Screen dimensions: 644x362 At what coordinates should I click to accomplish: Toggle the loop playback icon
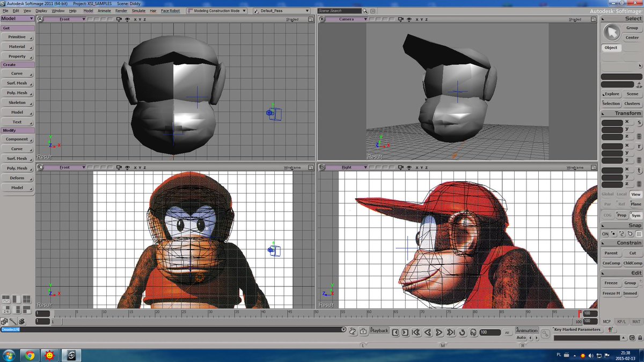(x=463, y=333)
